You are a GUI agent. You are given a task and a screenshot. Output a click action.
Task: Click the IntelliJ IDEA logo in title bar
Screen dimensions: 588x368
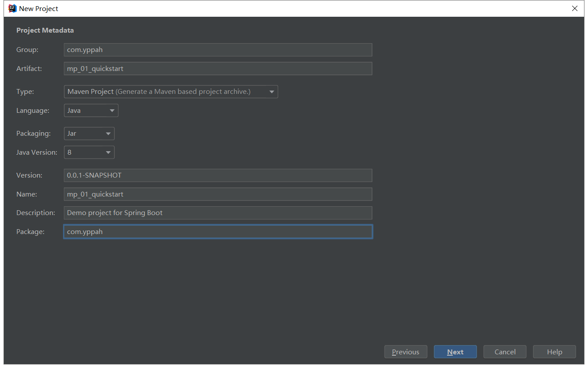[x=12, y=8]
